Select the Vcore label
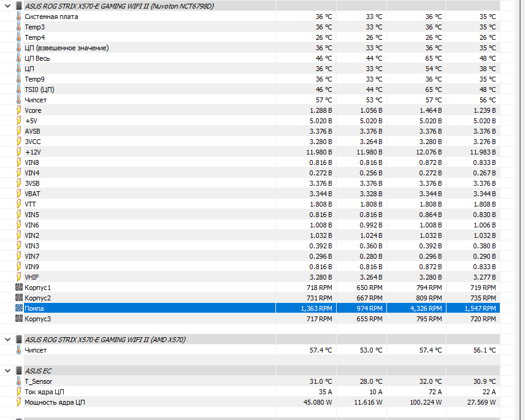 (x=33, y=110)
